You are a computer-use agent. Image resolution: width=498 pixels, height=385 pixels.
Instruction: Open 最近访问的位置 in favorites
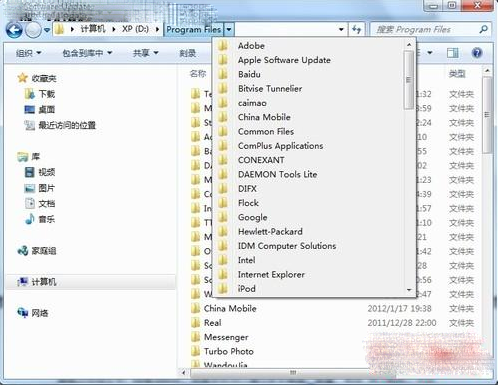point(60,125)
